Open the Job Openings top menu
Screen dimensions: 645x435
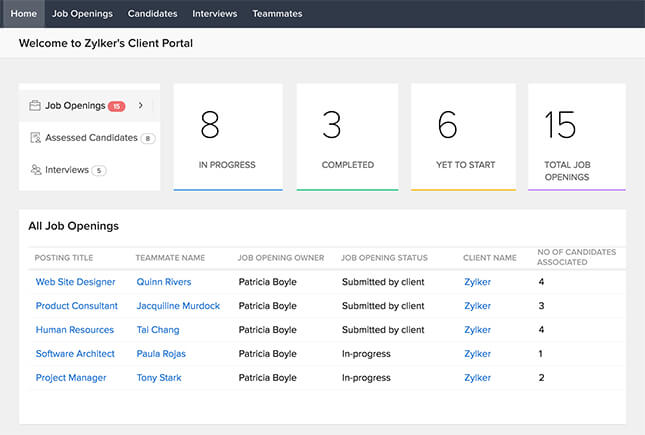click(x=82, y=14)
